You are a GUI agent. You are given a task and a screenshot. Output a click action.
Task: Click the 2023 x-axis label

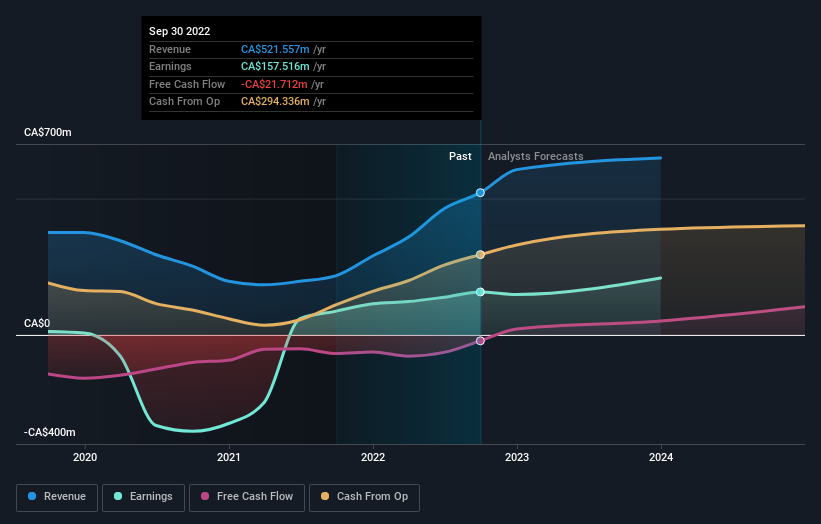pyautogui.click(x=517, y=457)
